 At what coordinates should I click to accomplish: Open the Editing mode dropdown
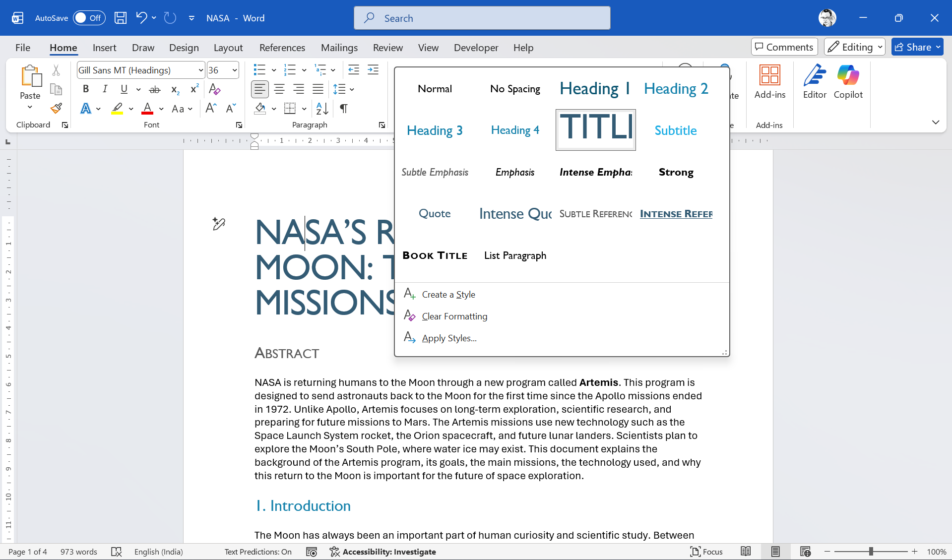pyautogui.click(x=854, y=47)
